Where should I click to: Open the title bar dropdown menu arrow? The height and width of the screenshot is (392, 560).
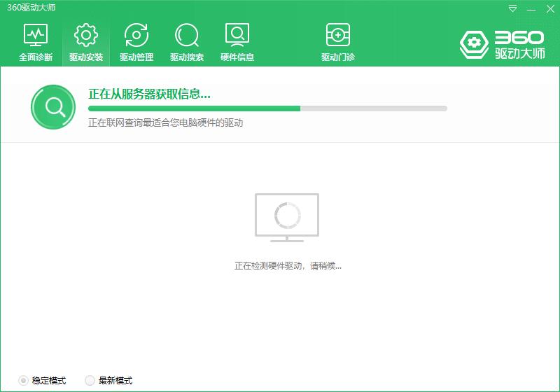point(512,8)
